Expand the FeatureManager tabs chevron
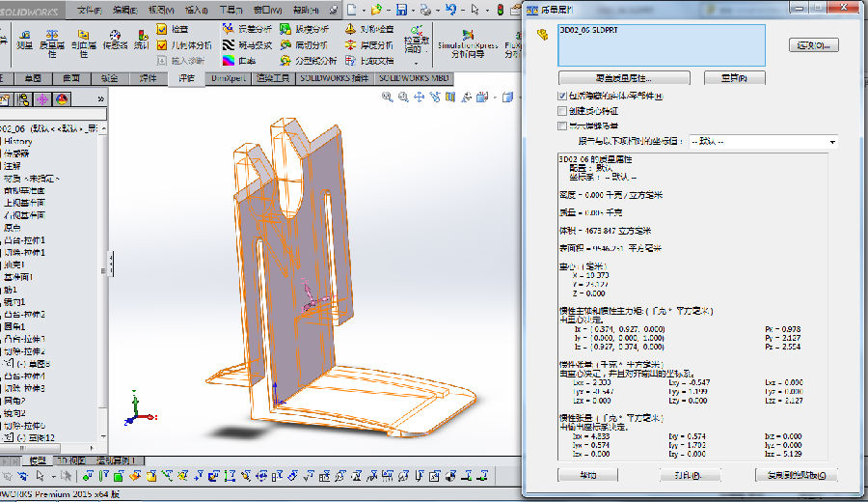The height and width of the screenshot is (502, 868). coord(100,98)
